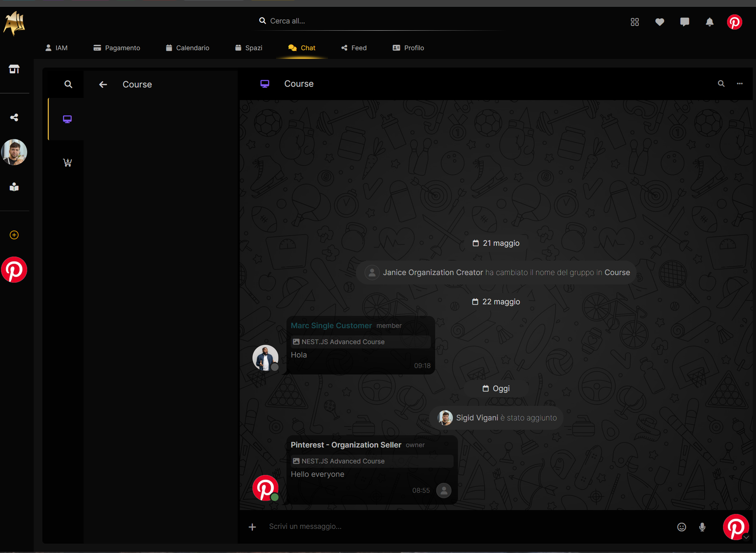The image size is (756, 553).
Task: Focus the 'Scrivi un messaggio' input field
Action: (x=468, y=527)
